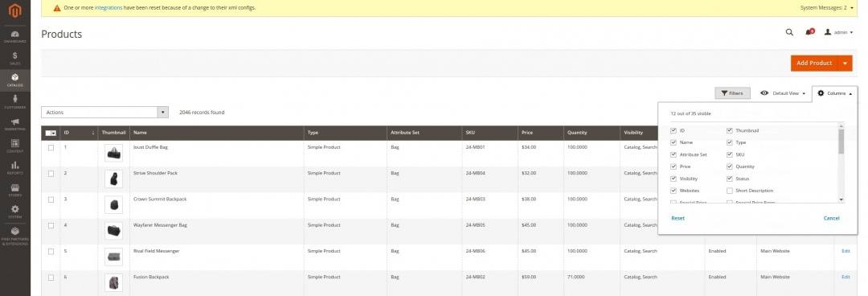Expand System Messages dropdown
Screen dimensions: 868x296
827,8
